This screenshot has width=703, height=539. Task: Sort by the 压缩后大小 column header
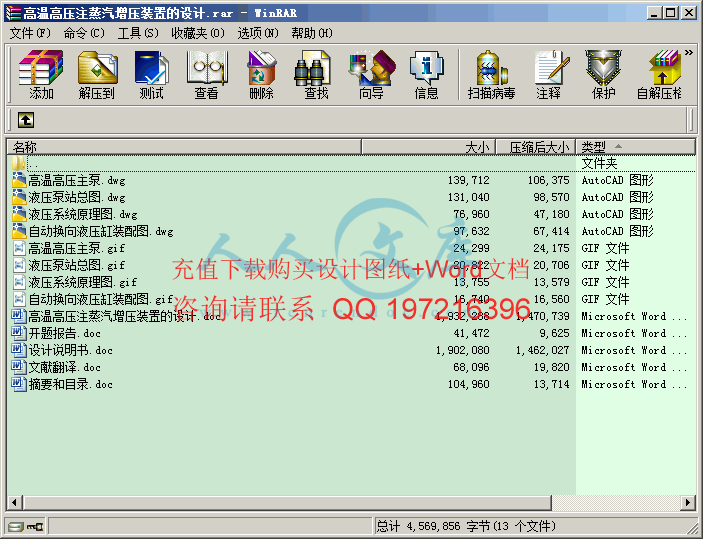[535, 147]
